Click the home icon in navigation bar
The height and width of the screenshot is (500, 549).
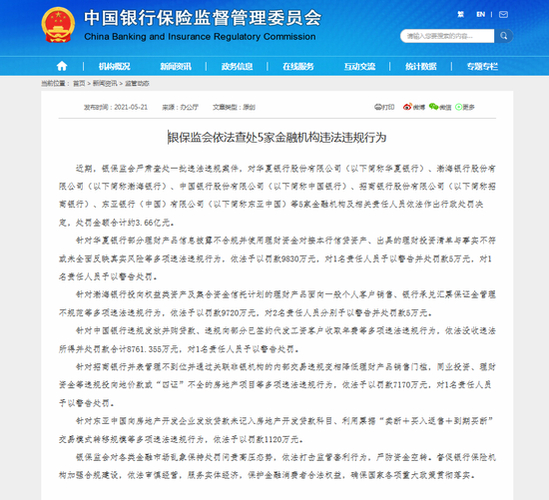point(62,66)
